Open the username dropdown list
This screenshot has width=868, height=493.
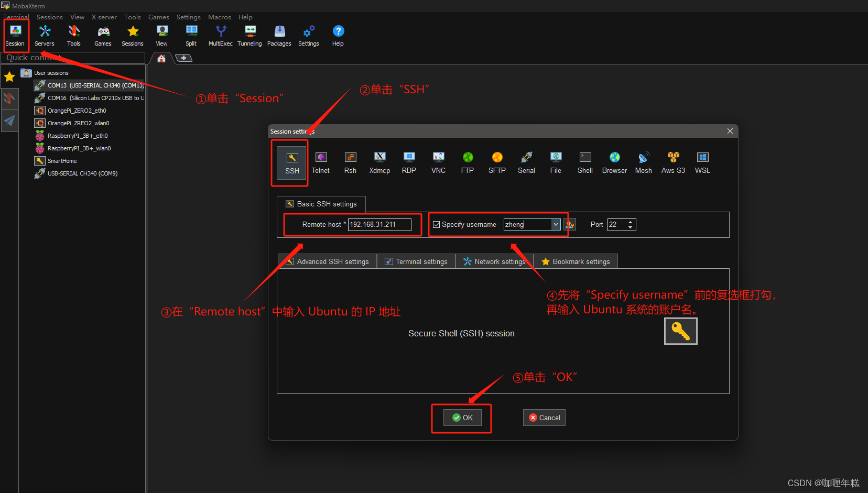pos(555,224)
